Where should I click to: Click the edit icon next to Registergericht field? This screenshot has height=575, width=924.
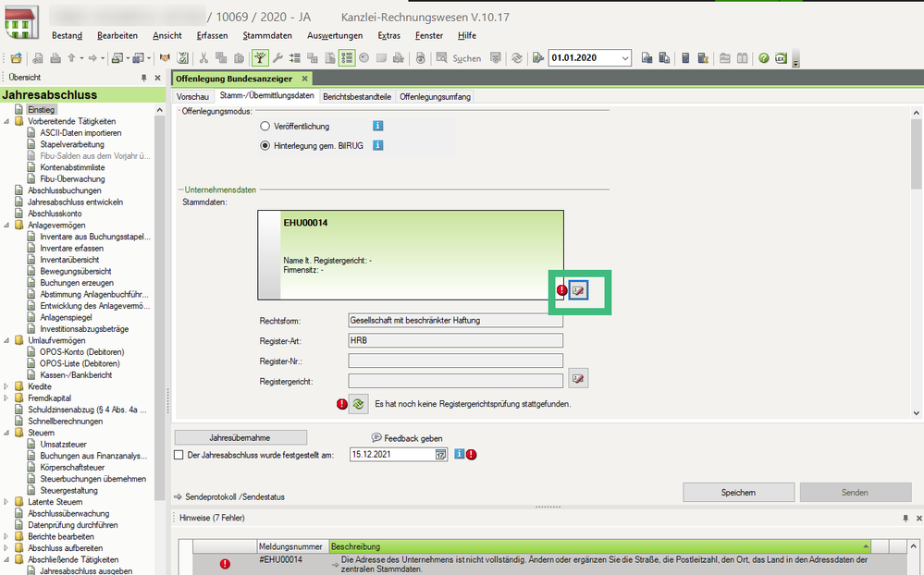click(578, 378)
